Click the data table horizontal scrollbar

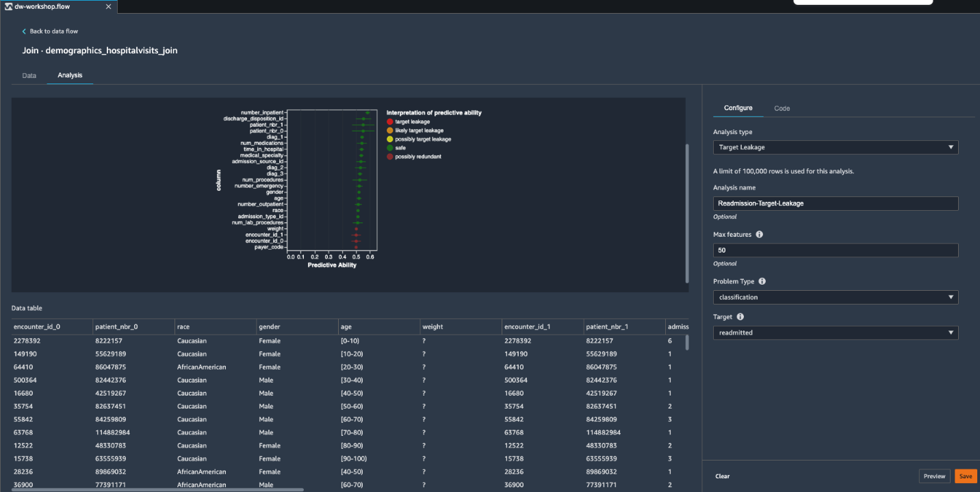157,489
